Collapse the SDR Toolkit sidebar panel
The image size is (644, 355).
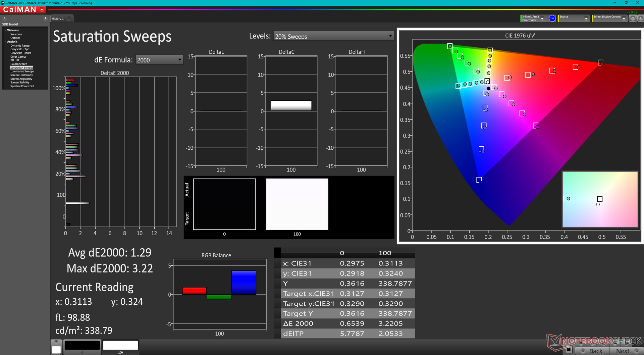pyautogui.click(x=46, y=18)
